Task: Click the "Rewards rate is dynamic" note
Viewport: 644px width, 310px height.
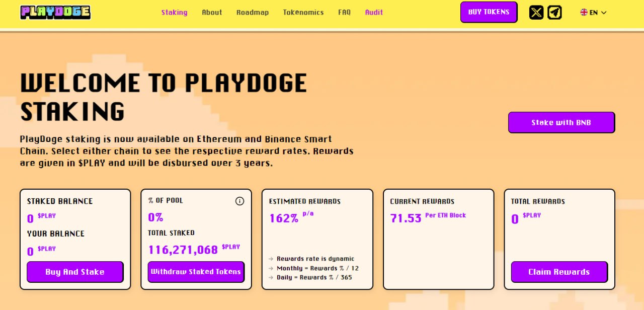Action: tap(315, 259)
